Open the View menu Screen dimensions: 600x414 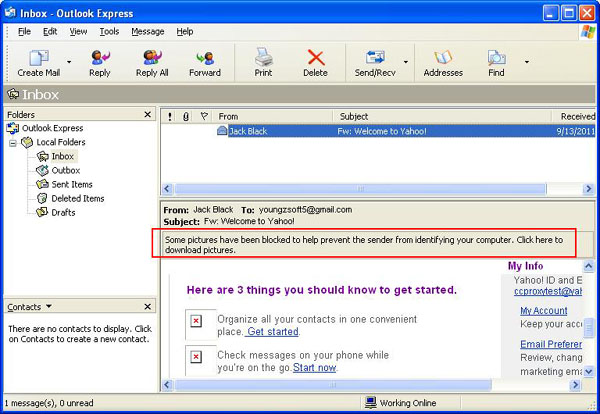point(78,31)
